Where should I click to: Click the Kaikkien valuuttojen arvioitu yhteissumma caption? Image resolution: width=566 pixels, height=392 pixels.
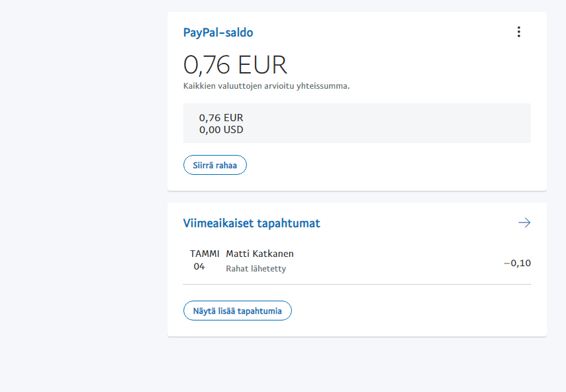pos(266,85)
